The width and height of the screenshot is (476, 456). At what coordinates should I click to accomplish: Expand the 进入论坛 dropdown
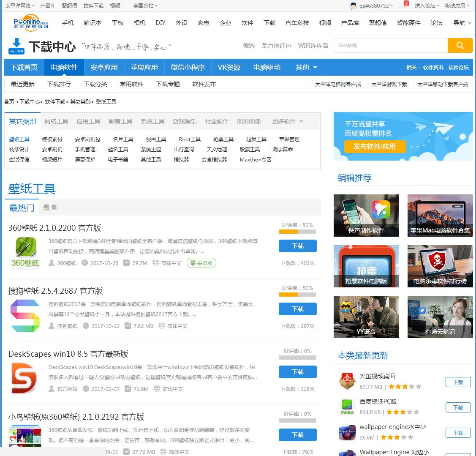(427, 6)
